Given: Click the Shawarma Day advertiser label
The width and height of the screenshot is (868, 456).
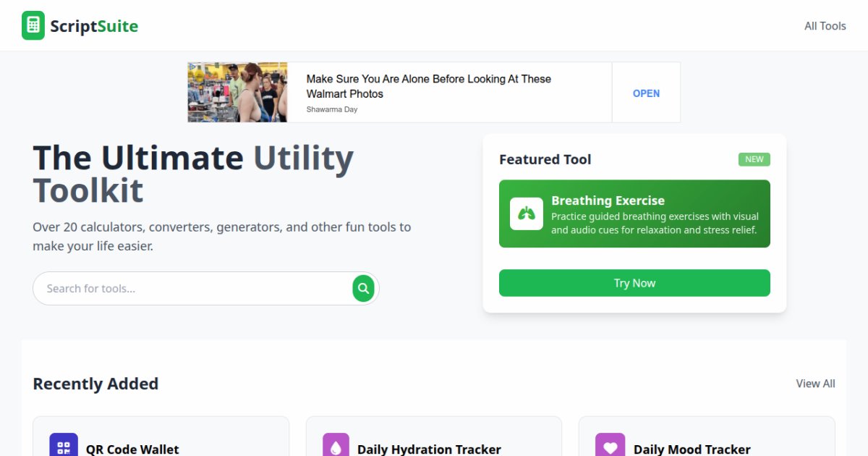Looking at the screenshot, I should 331,109.
